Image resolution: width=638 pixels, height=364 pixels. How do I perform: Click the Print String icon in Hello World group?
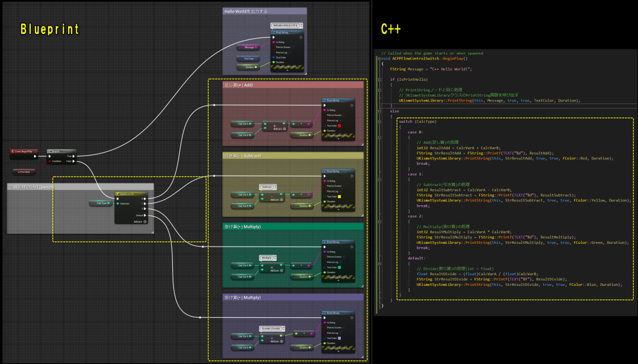coord(274,32)
